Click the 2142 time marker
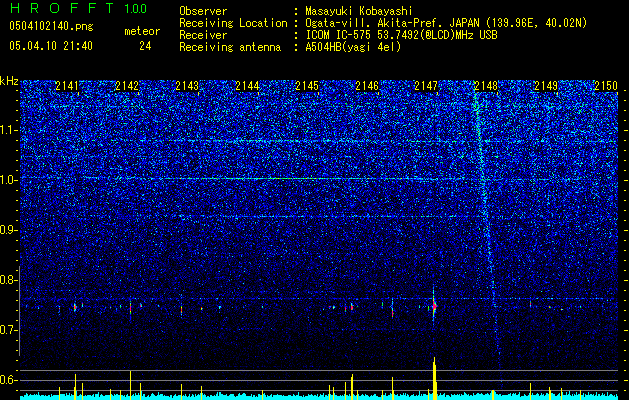 coord(127,86)
